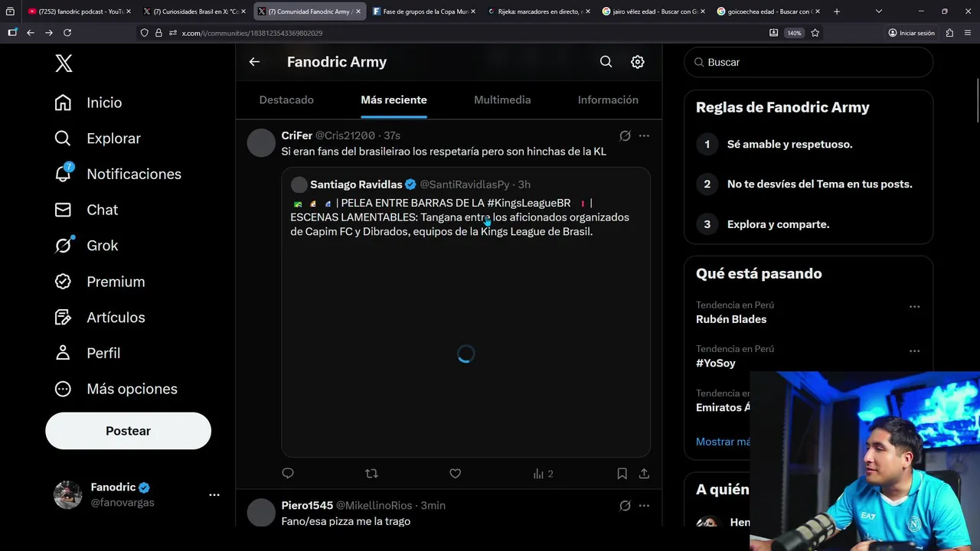Click CriFer username
This screenshot has width=980, height=551.
[296, 135]
